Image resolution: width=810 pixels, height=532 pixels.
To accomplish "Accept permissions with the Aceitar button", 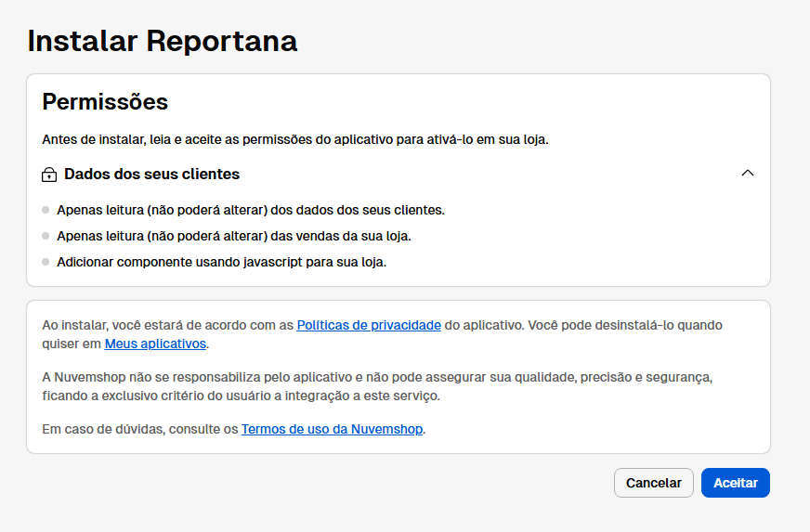I will 736,483.
